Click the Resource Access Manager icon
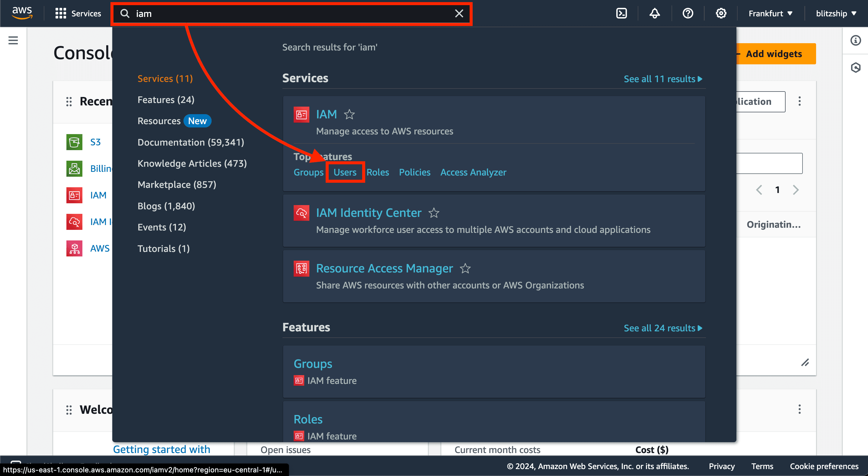 click(301, 269)
